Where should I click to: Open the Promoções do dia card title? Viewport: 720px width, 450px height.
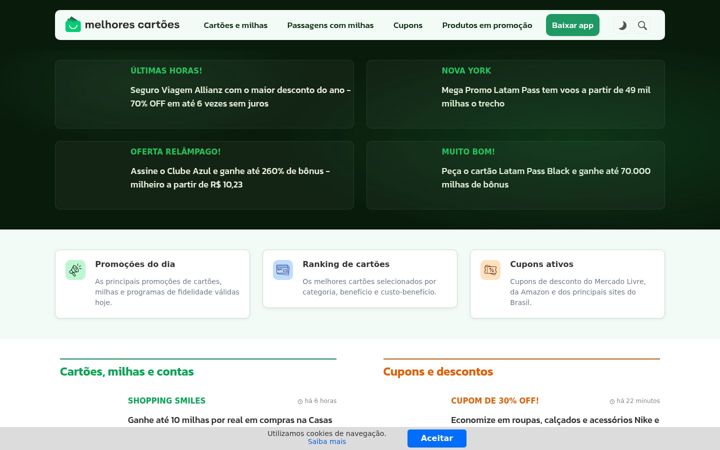[x=135, y=264]
